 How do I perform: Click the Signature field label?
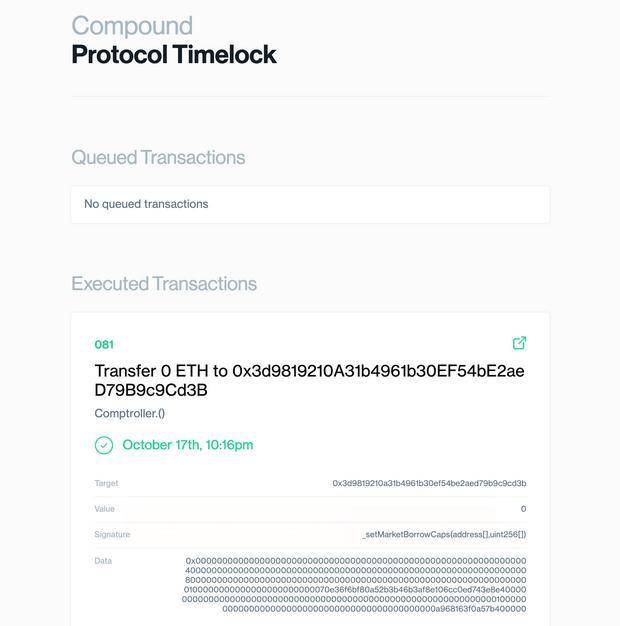point(112,534)
